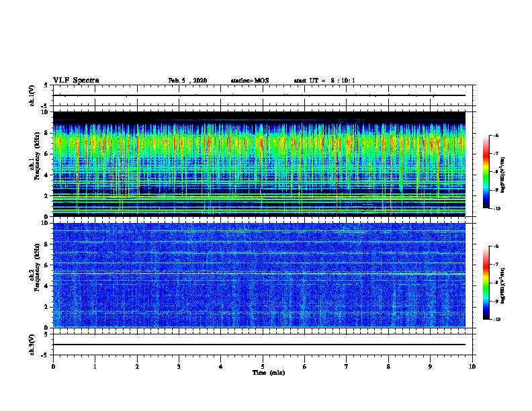Click the "-6" tick on ch.2 colorbar
The height and width of the screenshot is (411, 532).
click(496, 246)
